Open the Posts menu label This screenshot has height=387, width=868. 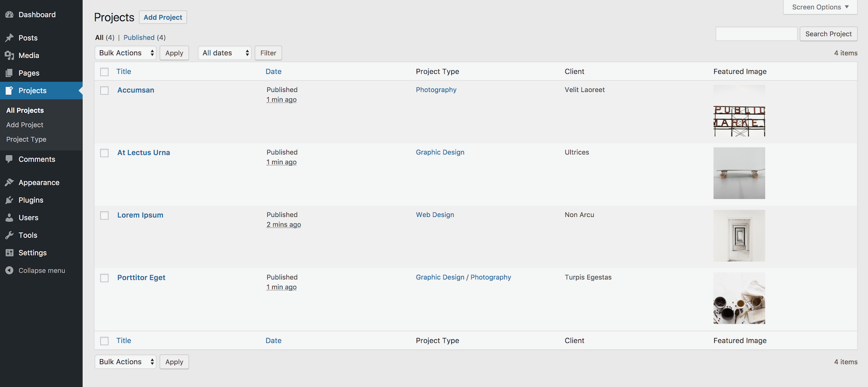(x=28, y=38)
